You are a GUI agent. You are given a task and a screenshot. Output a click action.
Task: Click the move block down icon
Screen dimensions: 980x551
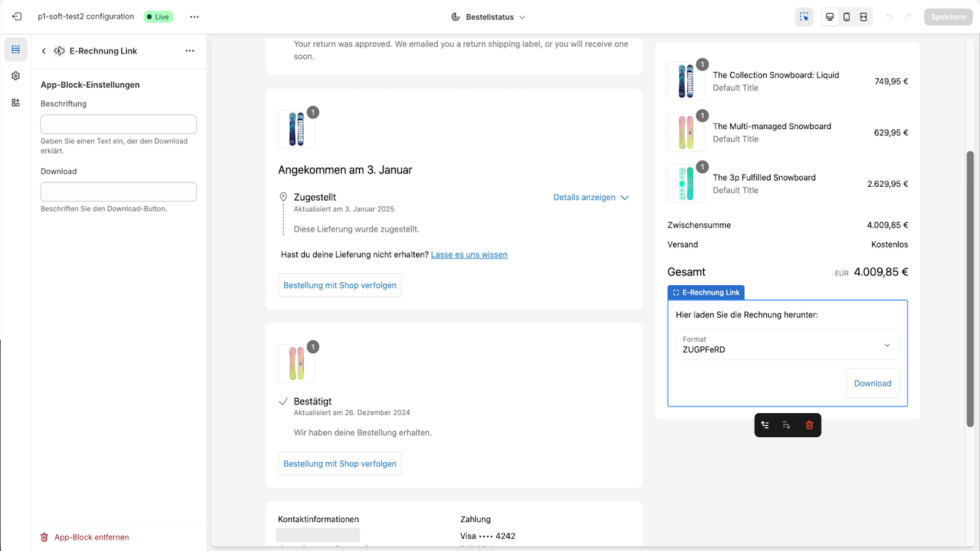[x=786, y=425]
